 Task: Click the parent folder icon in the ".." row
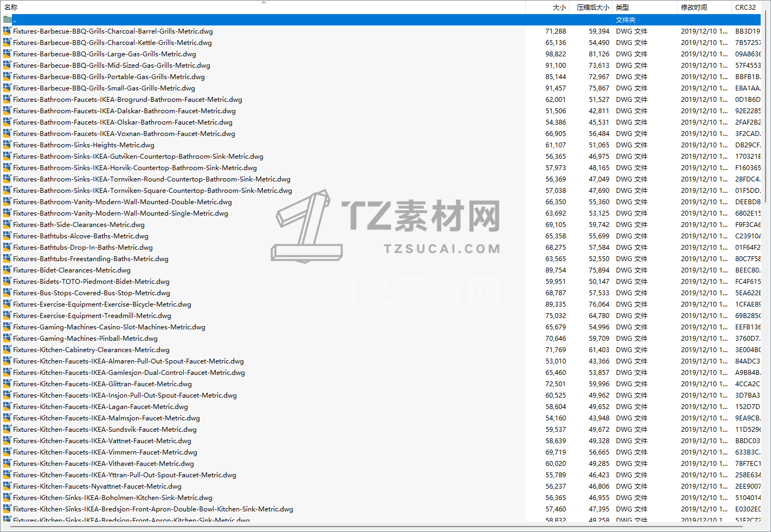[x=7, y=20]
